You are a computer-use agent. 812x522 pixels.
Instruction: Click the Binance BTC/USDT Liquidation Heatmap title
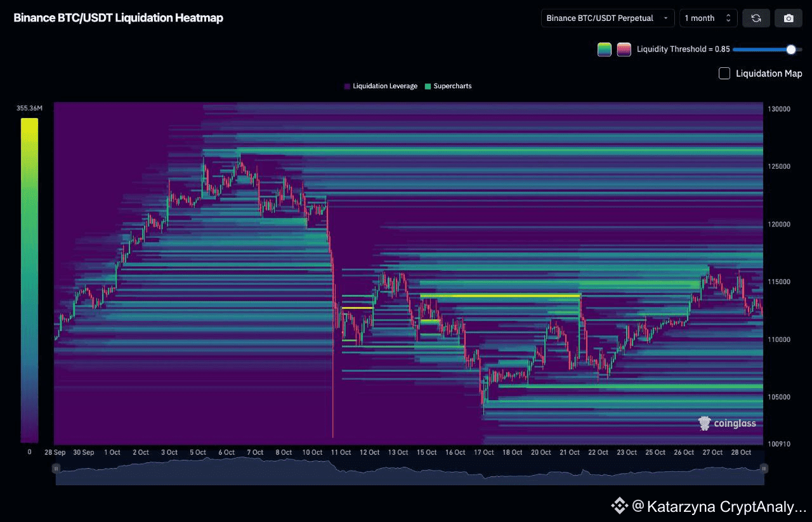[x=119, y=18]
